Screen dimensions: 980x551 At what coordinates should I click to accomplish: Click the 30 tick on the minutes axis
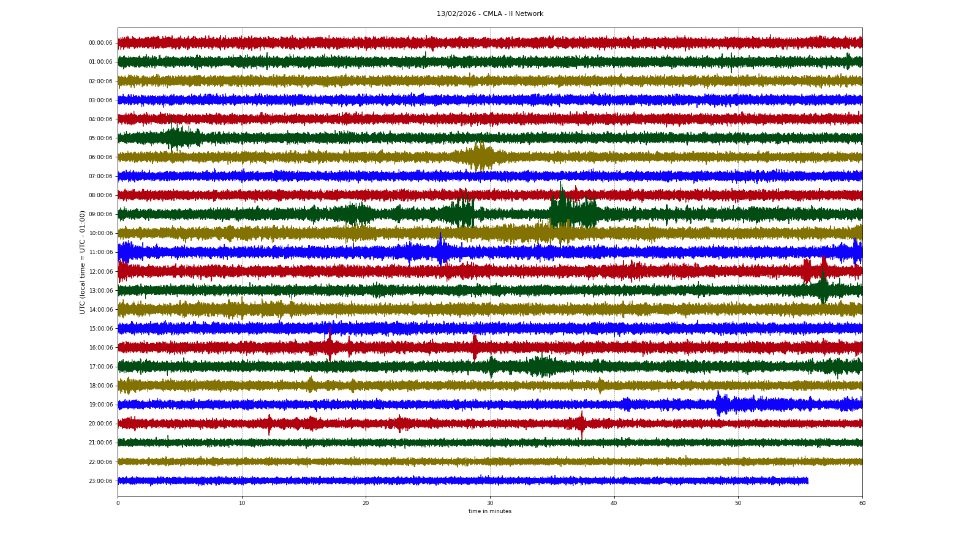tap(490, 503)
